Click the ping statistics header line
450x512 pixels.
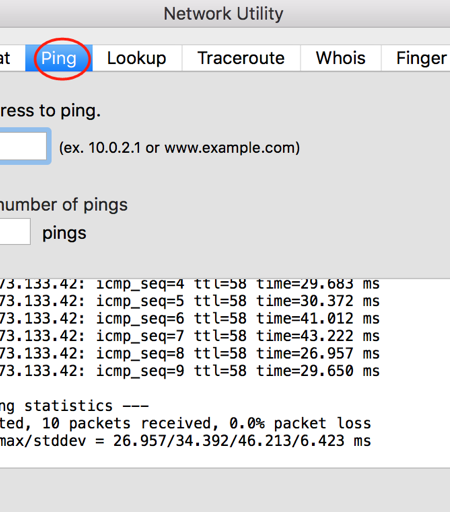point(74,406)
